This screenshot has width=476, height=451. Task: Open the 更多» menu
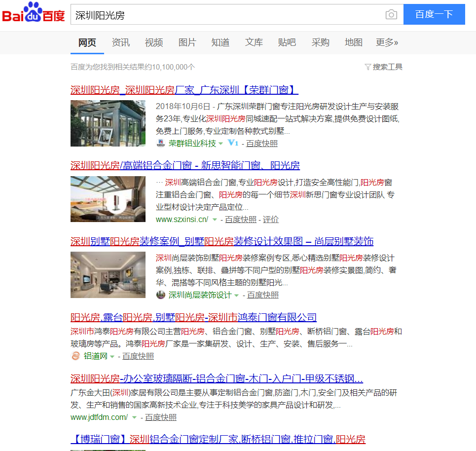click(387, 42)
